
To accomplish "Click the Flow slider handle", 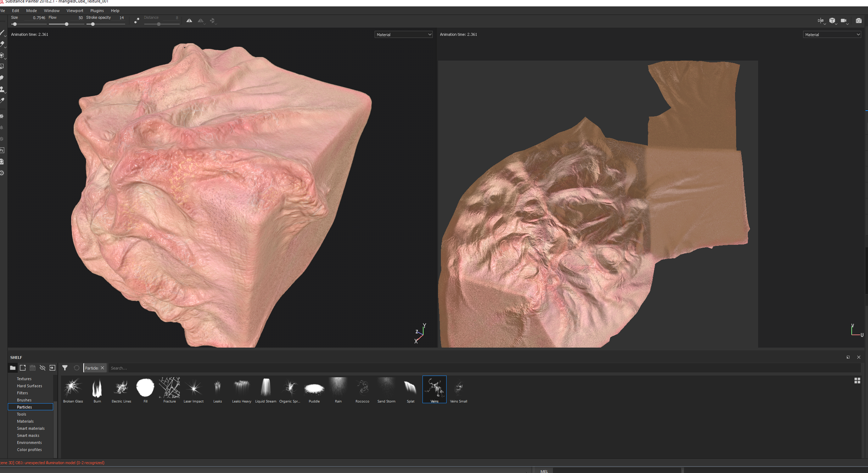I will (x=67, y=24).
